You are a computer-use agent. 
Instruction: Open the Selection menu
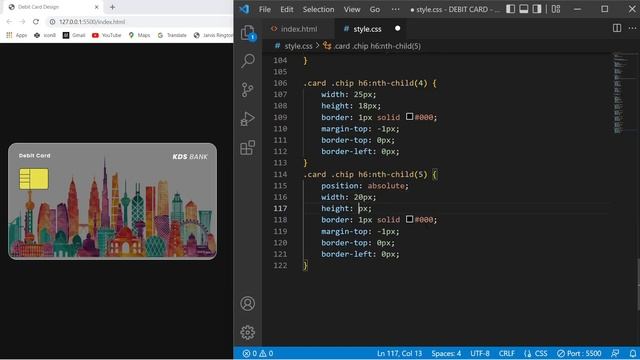318,9
